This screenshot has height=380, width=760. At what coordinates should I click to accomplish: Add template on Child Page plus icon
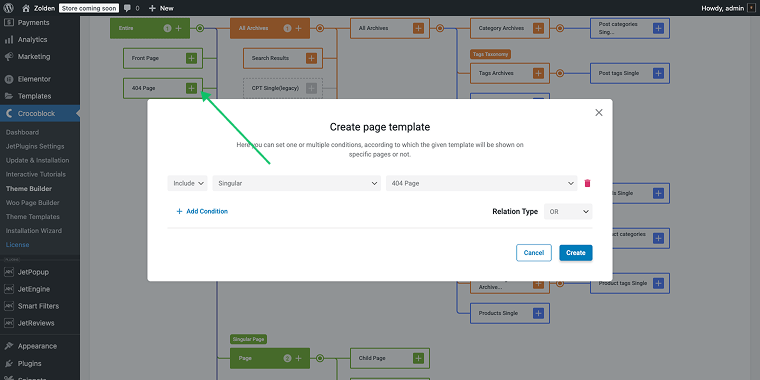418,358
